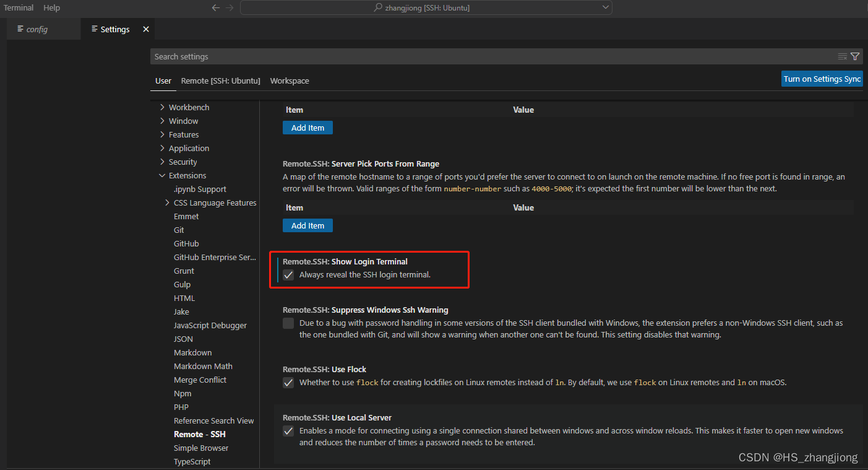Image resolution: width=868 pixels, height=470 pixels.
Task: Open GitHub extension settings
Action: point(186,243)
